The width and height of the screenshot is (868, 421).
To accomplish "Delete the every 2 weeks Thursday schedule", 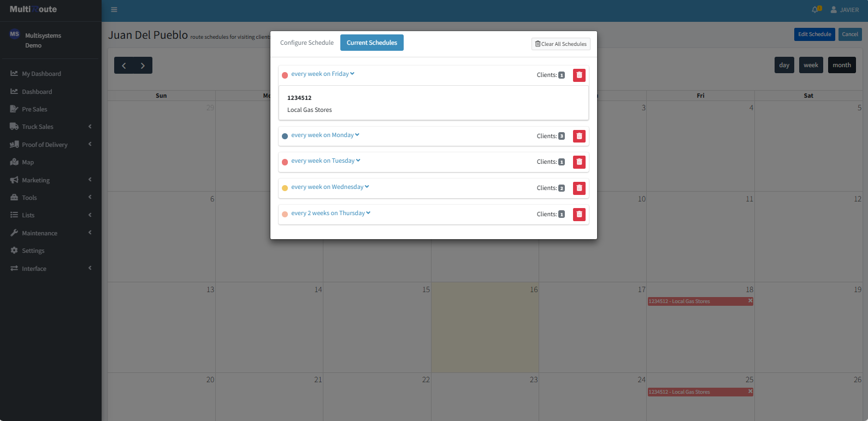I will coord(579,215).
